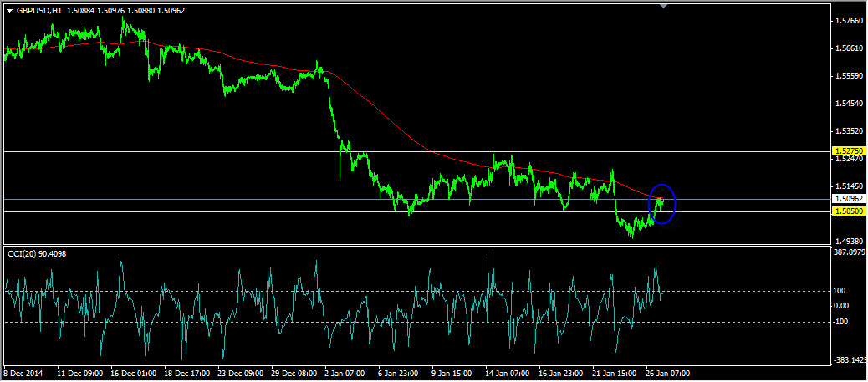
Task: Click price scale value 1.57660
Action: 850,21
